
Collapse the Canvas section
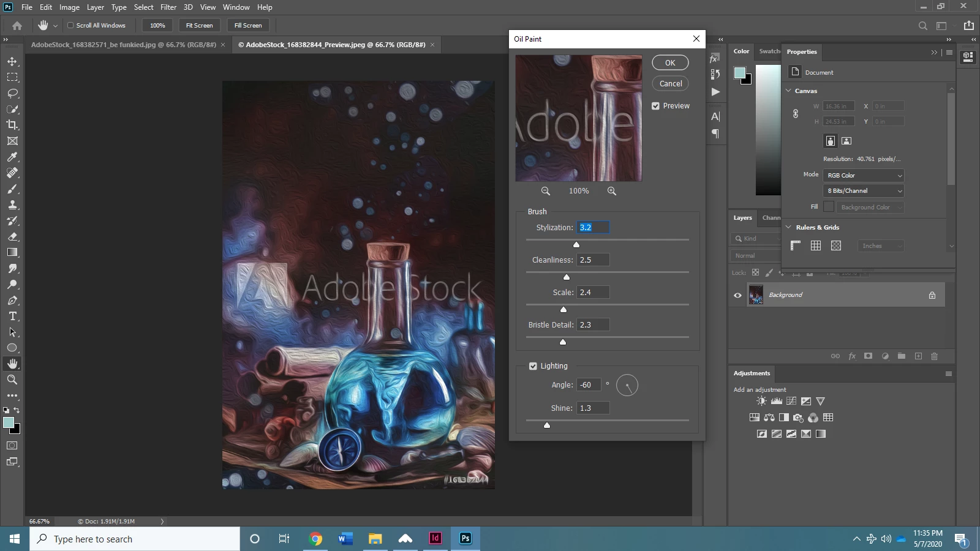pyautogui.click(x=789, y=91)
